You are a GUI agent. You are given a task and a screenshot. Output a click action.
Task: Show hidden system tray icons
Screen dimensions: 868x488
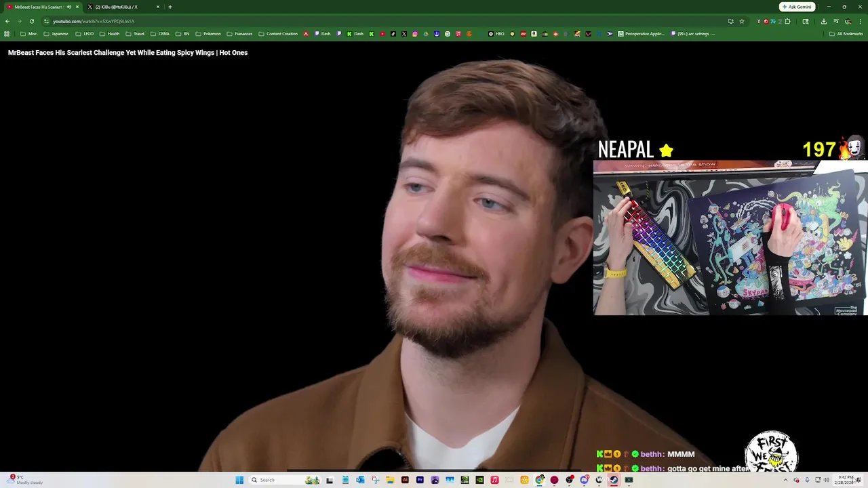coord(786,480)
